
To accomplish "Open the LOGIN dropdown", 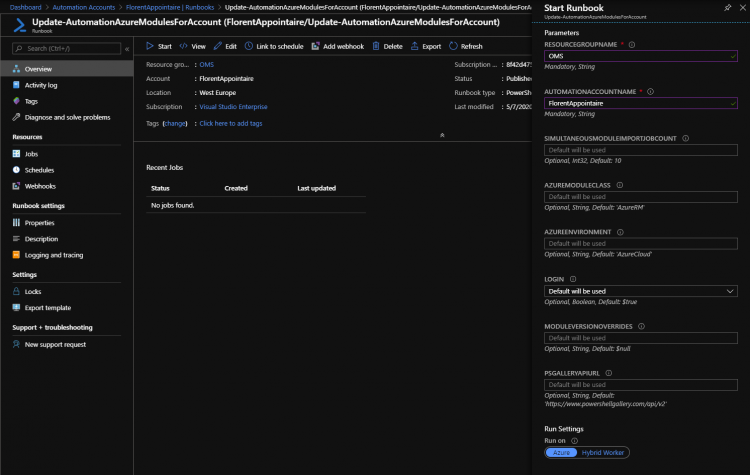I will coord(640,291).
